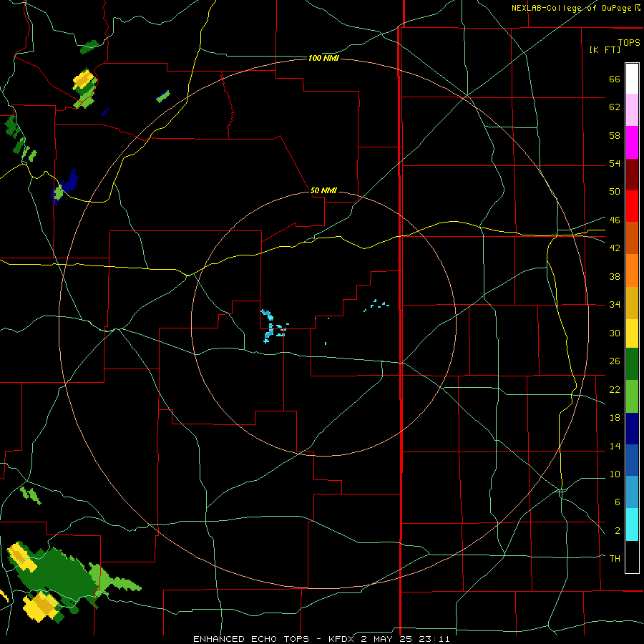The width and height of the screenshot is (644, 644).
Task: Click the white swatch in the tops legend
Action: pos(632,79)
